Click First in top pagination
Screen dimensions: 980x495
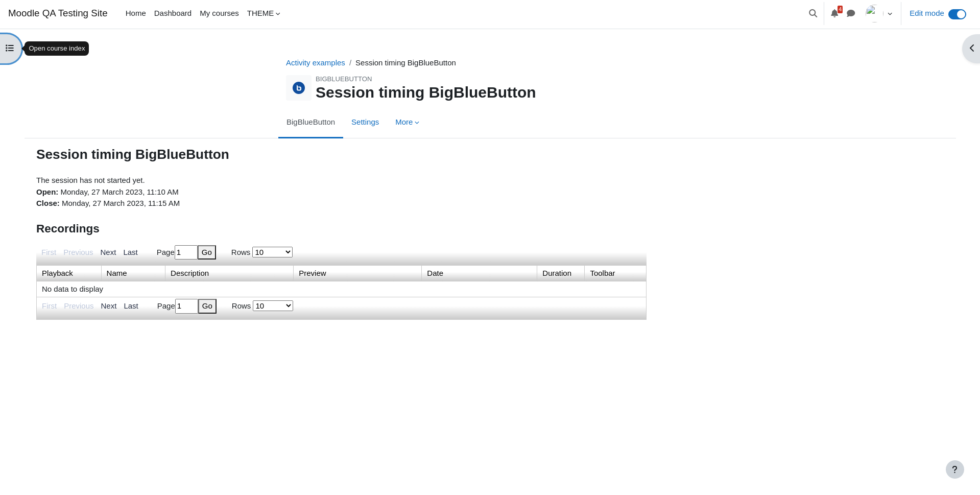(49, 252)
